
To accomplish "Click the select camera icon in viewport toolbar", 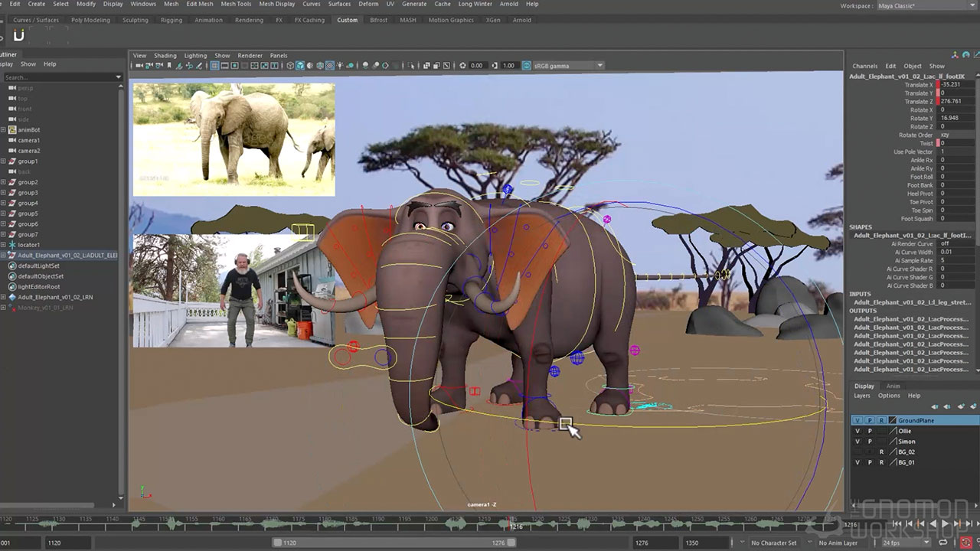I will tap(139, 66).
